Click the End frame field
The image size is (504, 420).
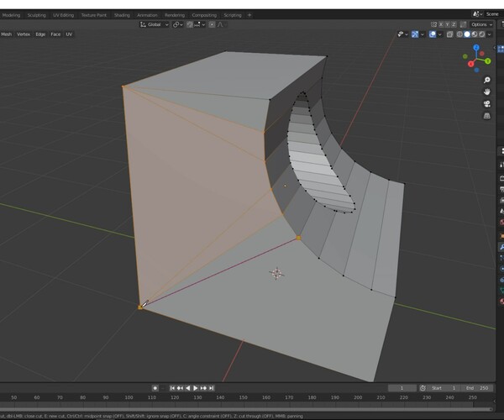(x=476, y=388)
